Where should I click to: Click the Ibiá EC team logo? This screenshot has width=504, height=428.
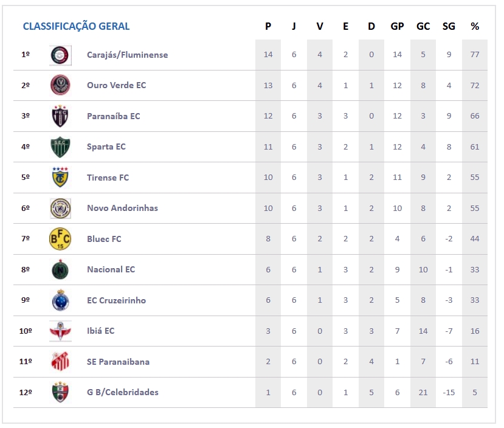coord(60,331)
